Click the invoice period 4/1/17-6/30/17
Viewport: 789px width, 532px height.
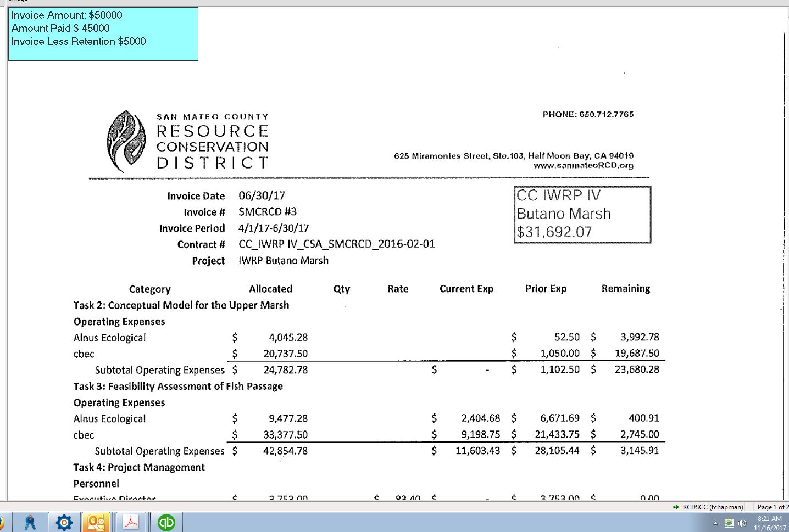pos(274,228)
